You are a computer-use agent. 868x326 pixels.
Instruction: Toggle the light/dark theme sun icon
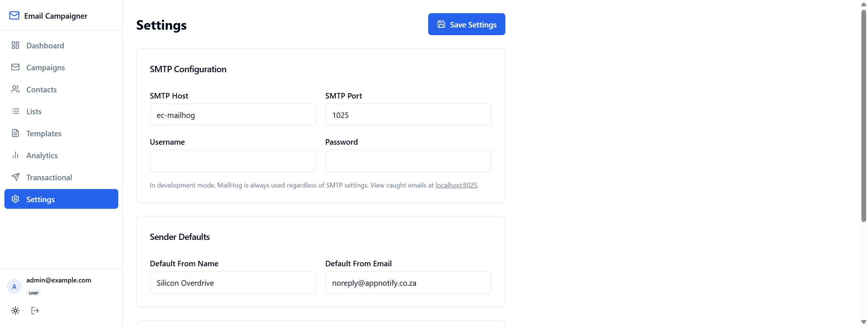tap(15, 311)
